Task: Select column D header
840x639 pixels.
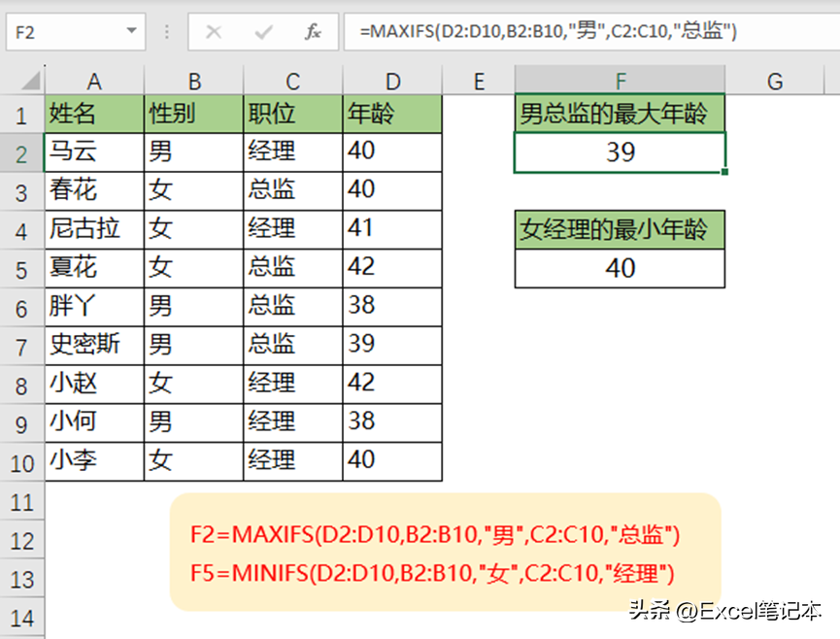Action: (x=392, y=81)
